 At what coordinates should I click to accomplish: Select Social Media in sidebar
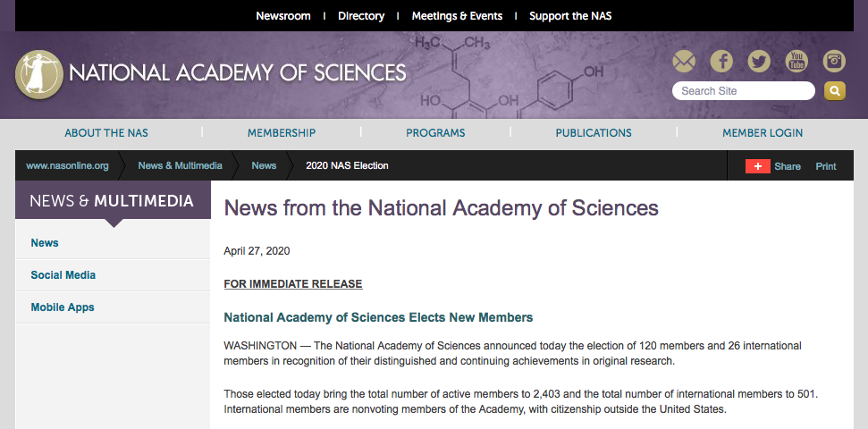(x=63, y=275)
